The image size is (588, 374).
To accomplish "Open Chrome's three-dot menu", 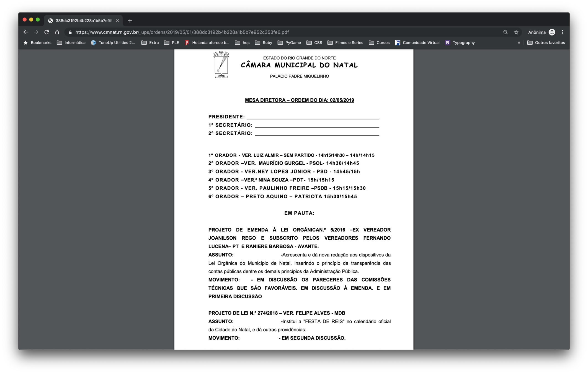I will pos(562,32).
